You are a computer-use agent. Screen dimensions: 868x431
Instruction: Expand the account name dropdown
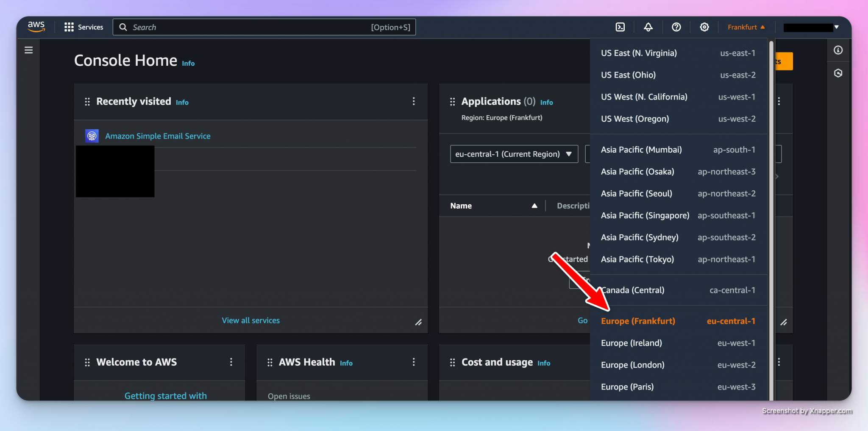[x=811, y=27]
